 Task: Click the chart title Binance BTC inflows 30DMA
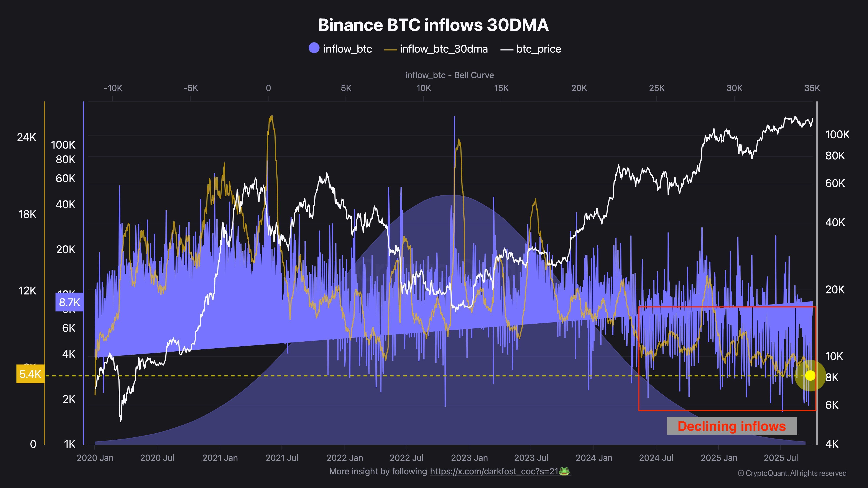pos(433,25)
